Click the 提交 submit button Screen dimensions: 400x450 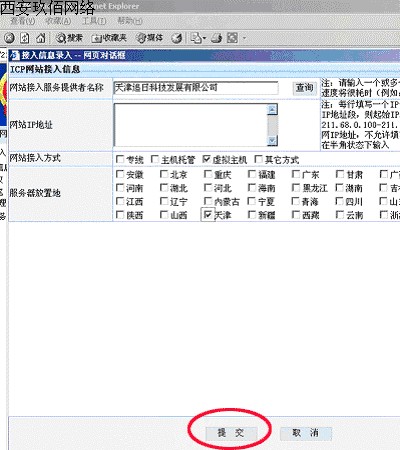click(231, 433)
